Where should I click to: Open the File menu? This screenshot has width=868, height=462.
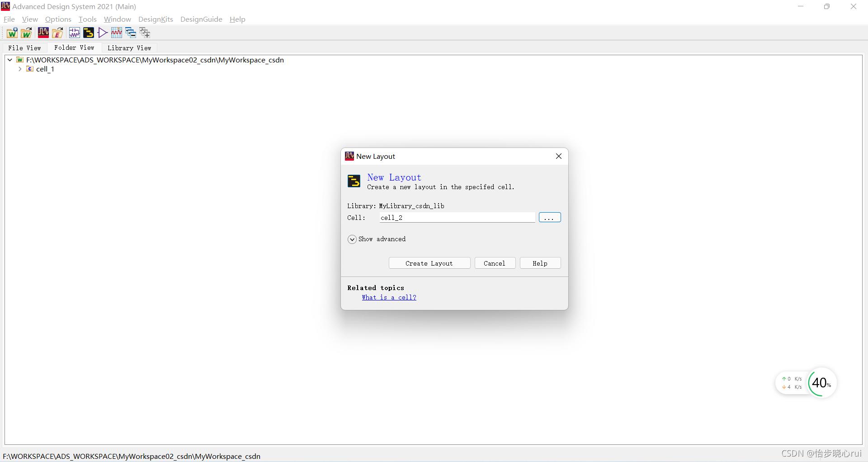[9, 19]
